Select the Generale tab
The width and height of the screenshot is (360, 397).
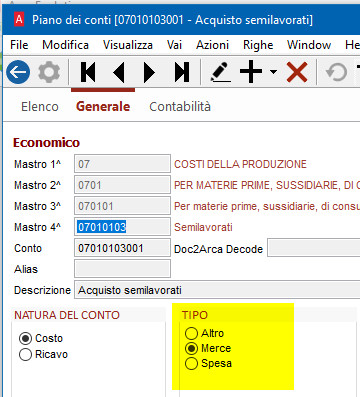[x=103, y=107]
